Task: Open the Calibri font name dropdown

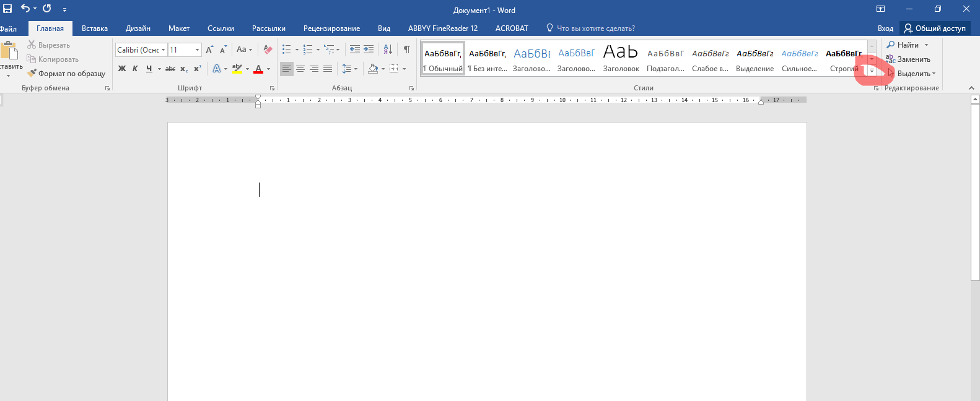Action: coord(164,50)
